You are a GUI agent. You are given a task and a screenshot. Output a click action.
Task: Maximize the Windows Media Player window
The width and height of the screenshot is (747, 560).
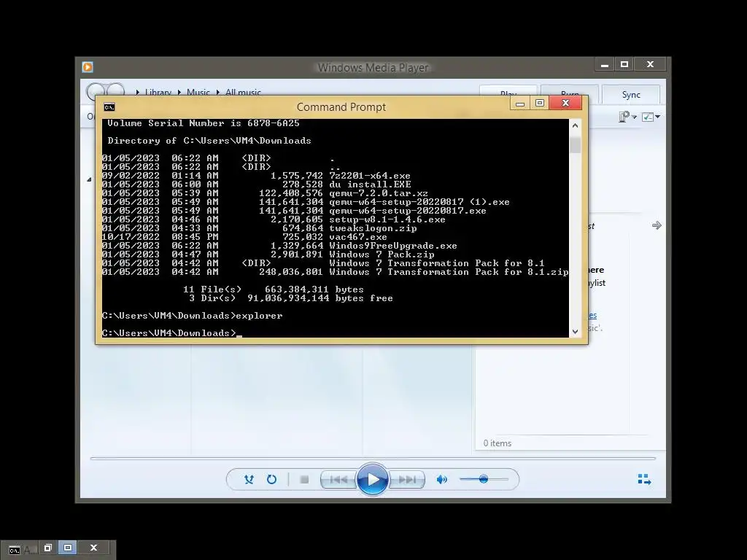[x=624, y=64]
